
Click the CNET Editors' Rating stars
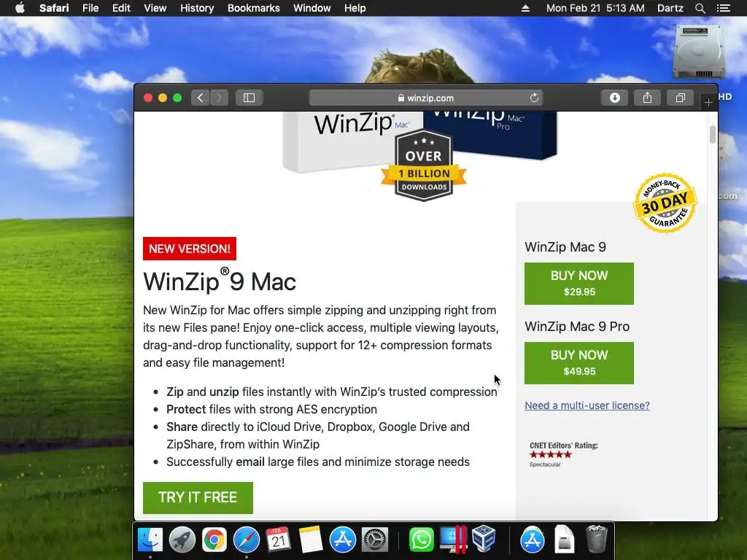coord(550,454)
